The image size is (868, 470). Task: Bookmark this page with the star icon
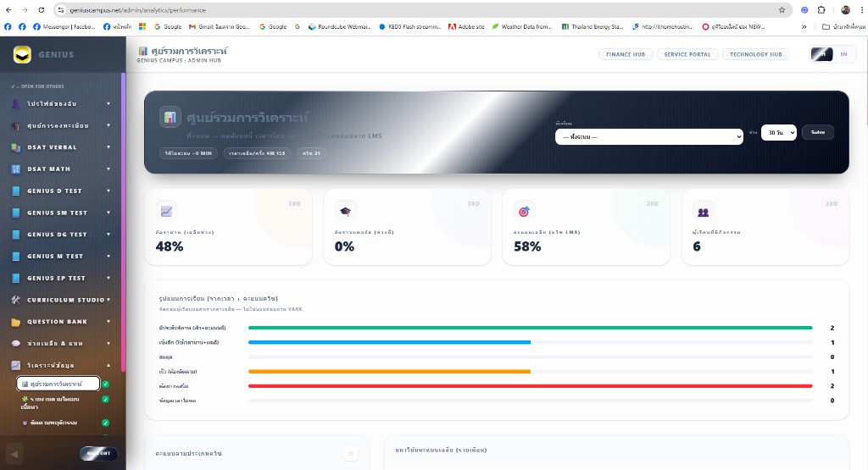pyautogui.click(x=782, y=10)
